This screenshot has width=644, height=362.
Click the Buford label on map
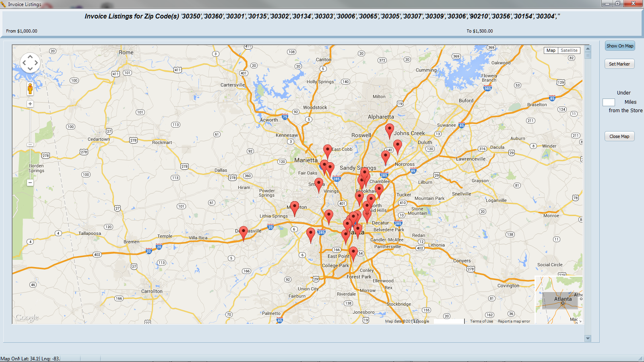tap(466, 101)
